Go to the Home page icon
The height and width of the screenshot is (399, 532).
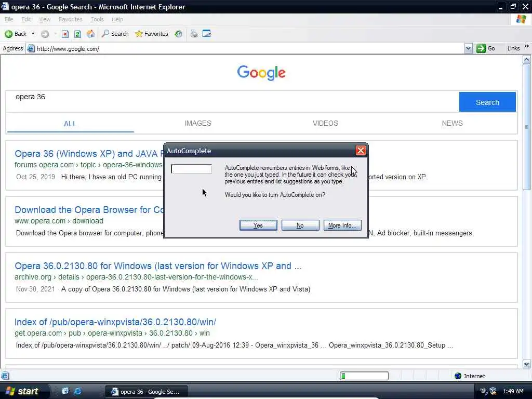(x=90, y=34)
